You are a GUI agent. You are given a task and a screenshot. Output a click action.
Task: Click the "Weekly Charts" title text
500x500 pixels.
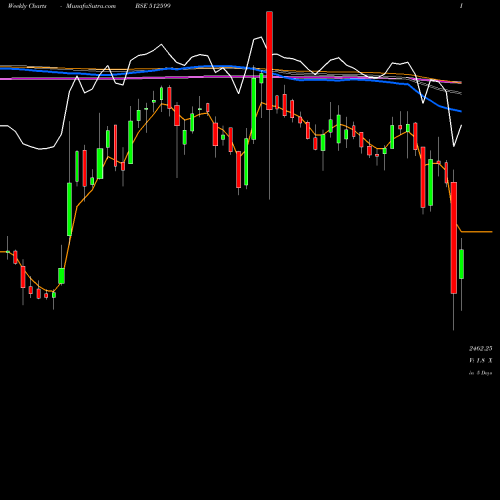(x=27, y=6)
